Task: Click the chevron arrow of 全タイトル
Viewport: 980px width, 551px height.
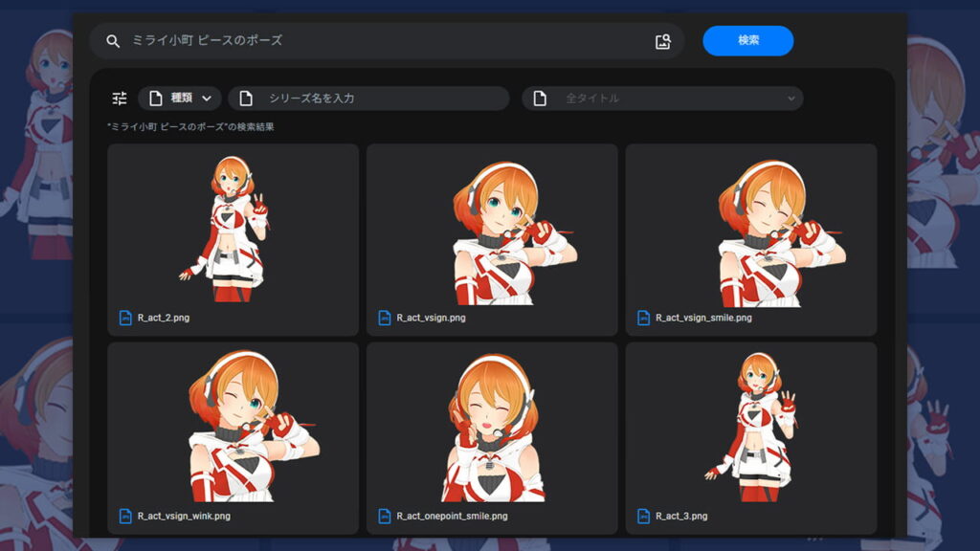Action: click(x=791, y=99)
